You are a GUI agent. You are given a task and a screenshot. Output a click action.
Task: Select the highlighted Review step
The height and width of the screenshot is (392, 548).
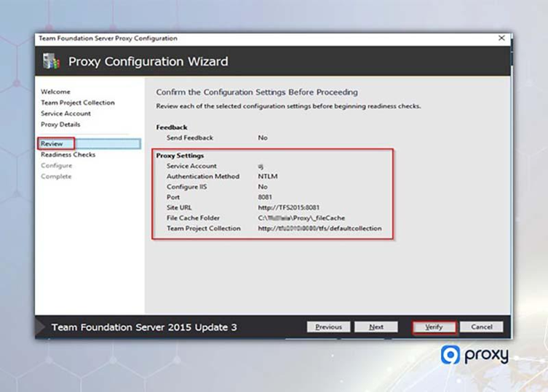click(52, 144)
